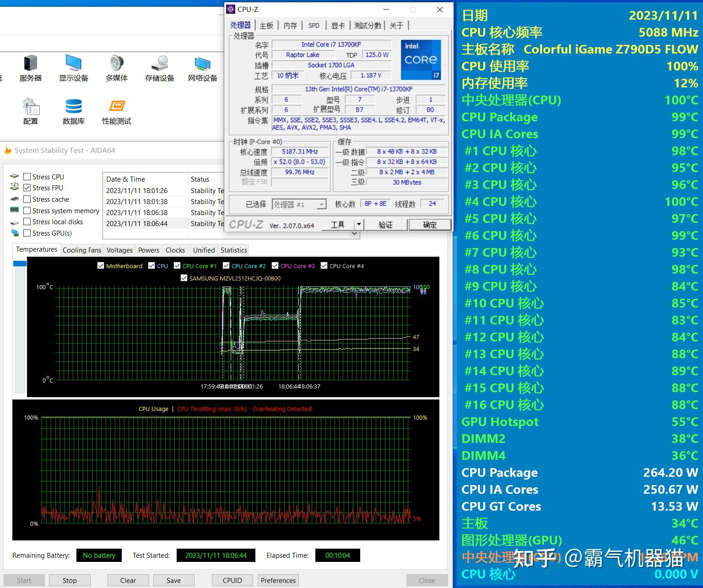Image resolution: width=703 pixels, height=588 pixels.
Task: Click the chip icon beside Stress cache
Action: tap(15, 199)
